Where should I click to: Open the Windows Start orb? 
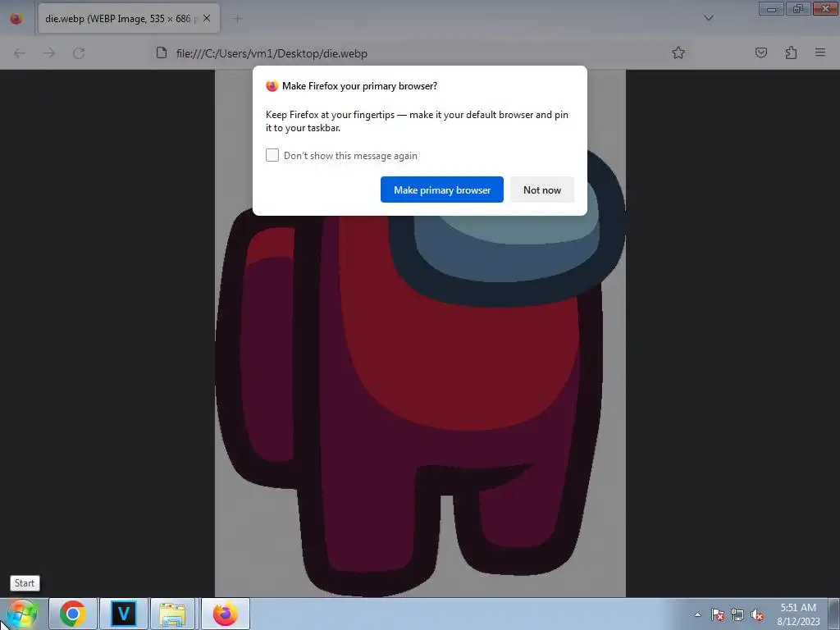point(21,614)
